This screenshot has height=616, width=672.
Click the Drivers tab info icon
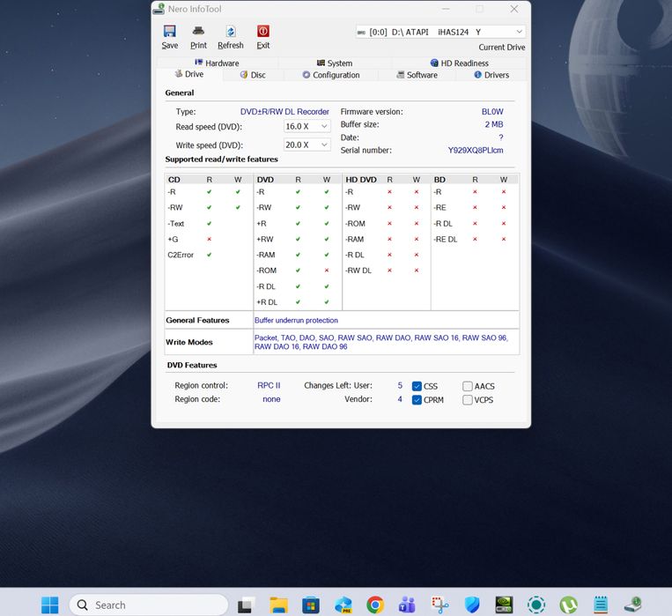[x=478, y=75]
